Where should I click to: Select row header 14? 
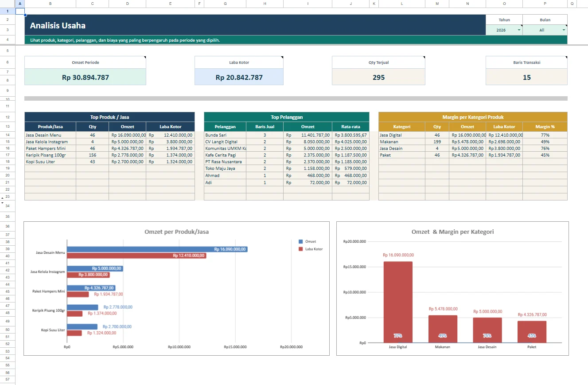point(8,135)
